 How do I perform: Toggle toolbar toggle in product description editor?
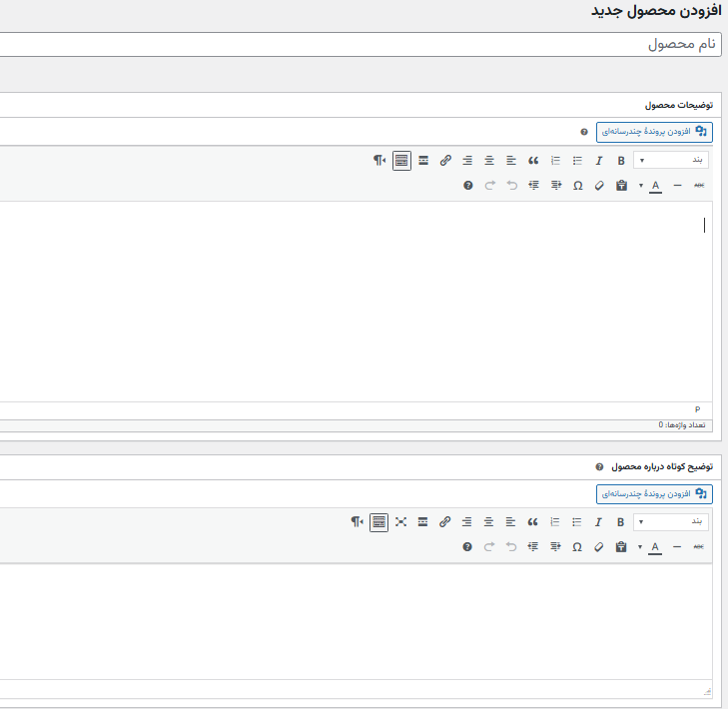tap(401, 161)
